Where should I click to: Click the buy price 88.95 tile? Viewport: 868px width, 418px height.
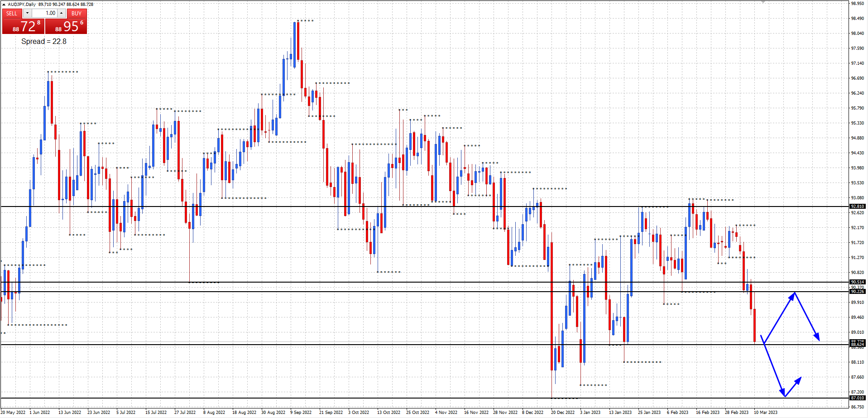pyautogui.click(x=66, y=27)
